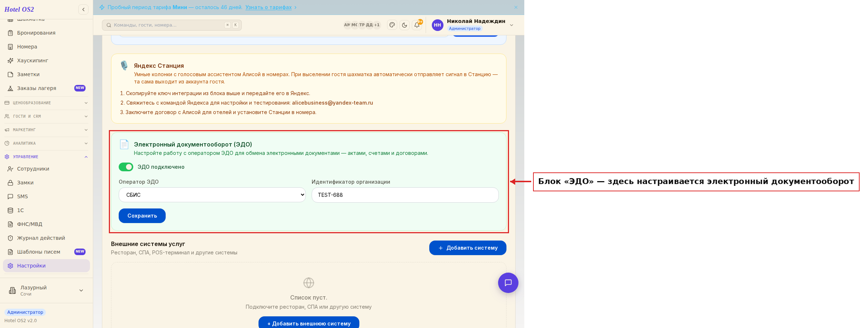This screenshot has height=328, width=868.
Task: Click the NEW badge beside Заказы лагеря
Action: click(80, 88)
